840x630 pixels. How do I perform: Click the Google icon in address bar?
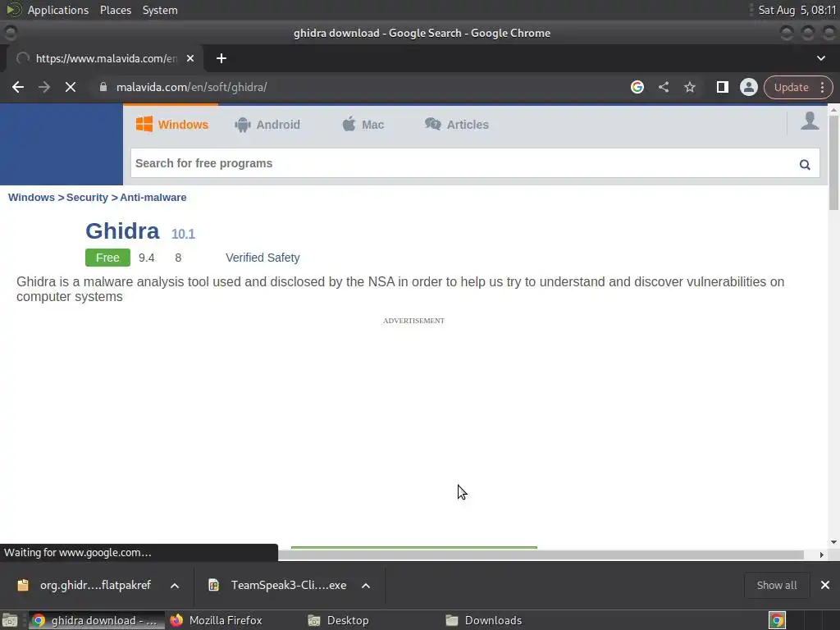[x=637, y=87]
